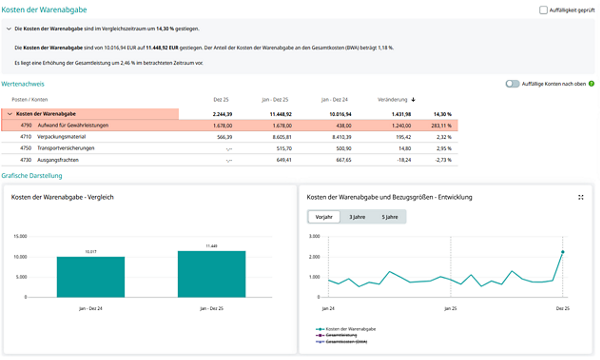This screenshot has height=360, width=600.
Task: Click the Jan - Dez 25 column header
Action: (275, 100)
